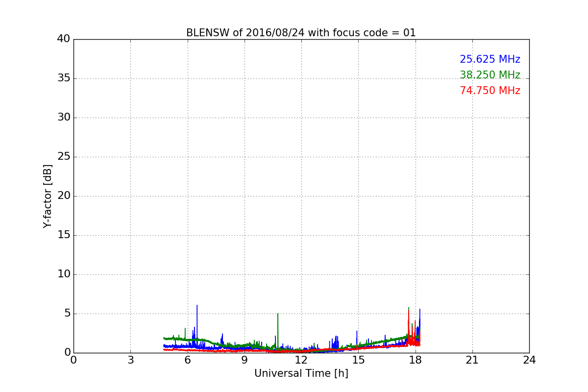
Task: Click the plot title mentioning BLENSW 2016/08/24
Action: pos(301,33)
